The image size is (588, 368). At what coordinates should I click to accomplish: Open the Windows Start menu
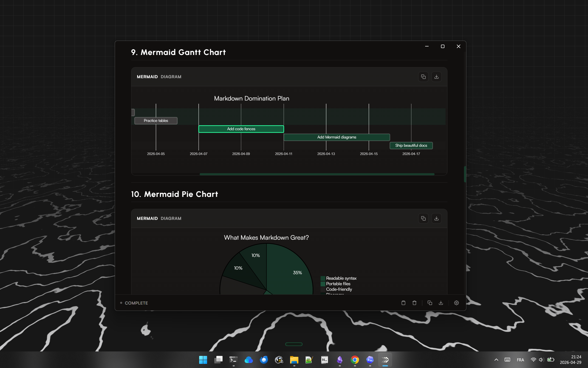pos(203,360)
